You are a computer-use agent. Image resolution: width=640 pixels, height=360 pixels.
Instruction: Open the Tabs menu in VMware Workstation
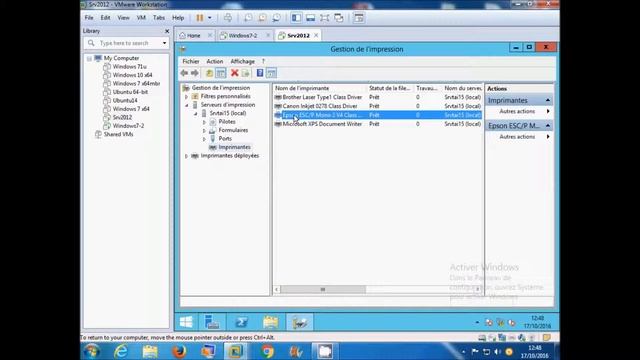[x=159, y=18]
